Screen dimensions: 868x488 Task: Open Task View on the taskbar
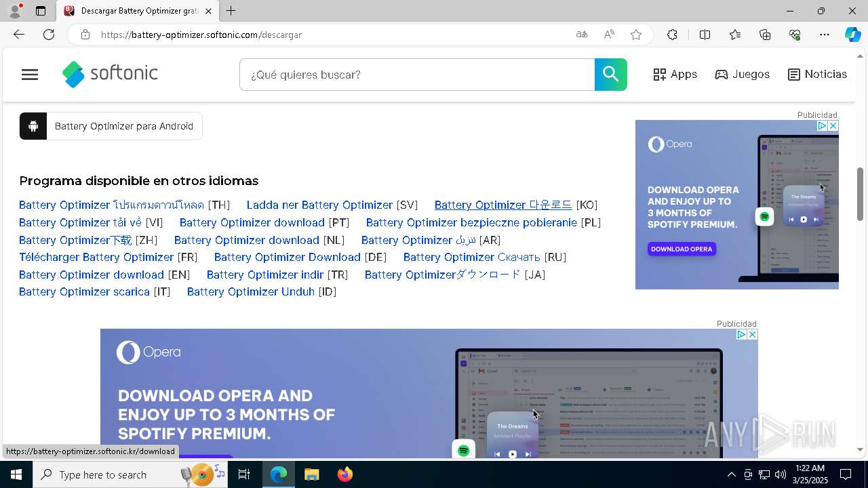point(244,474)
